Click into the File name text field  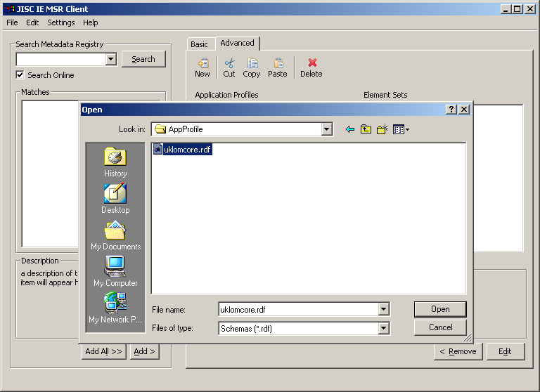(x=298, y=309)
